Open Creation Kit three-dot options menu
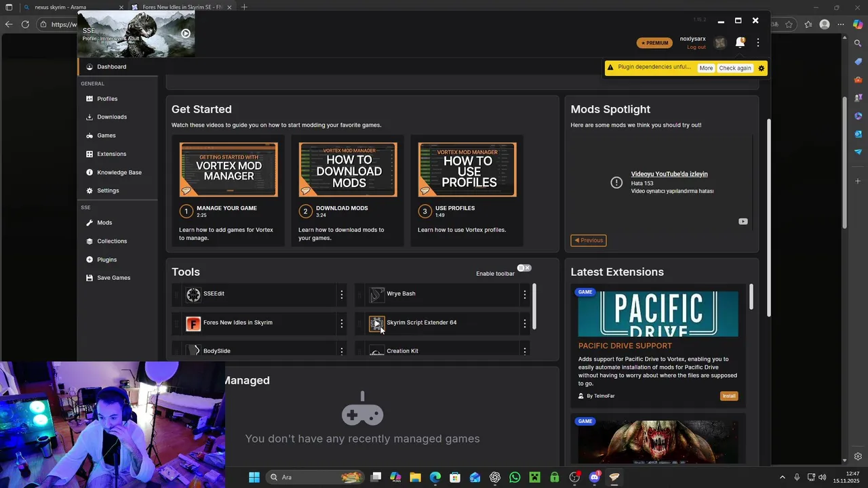This screenshot has height=488, width=868. coord(524,350)
